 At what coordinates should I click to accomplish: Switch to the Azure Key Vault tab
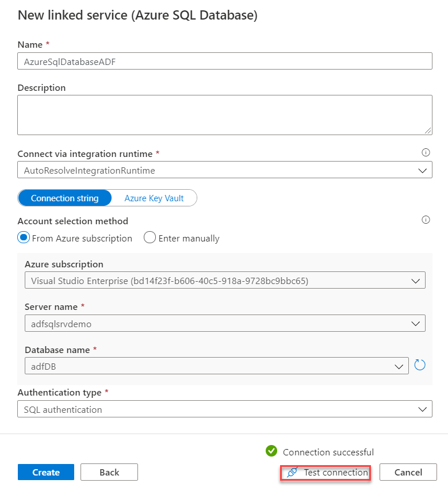click(x=154, y=198)
